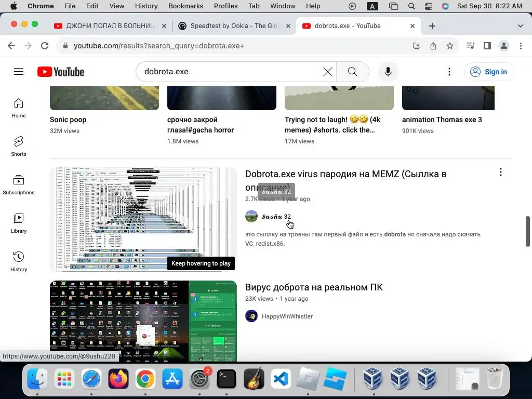Click the Sushu 32 channel avatar

point(251,216)
